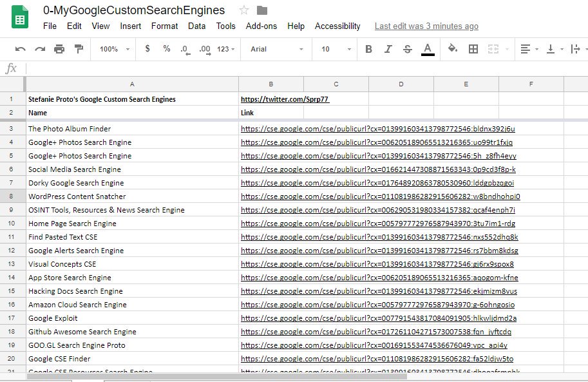The height and width of the screenshot is (382, 588).
Task: Toggle strikethrough formatting
Action: (408, 49)
